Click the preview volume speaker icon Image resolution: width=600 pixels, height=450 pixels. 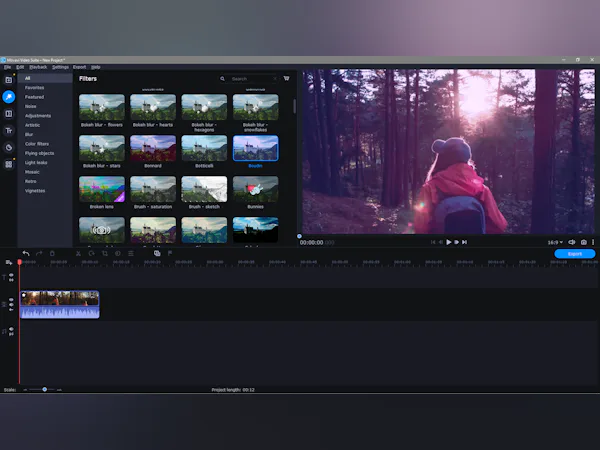click(572, 242)
